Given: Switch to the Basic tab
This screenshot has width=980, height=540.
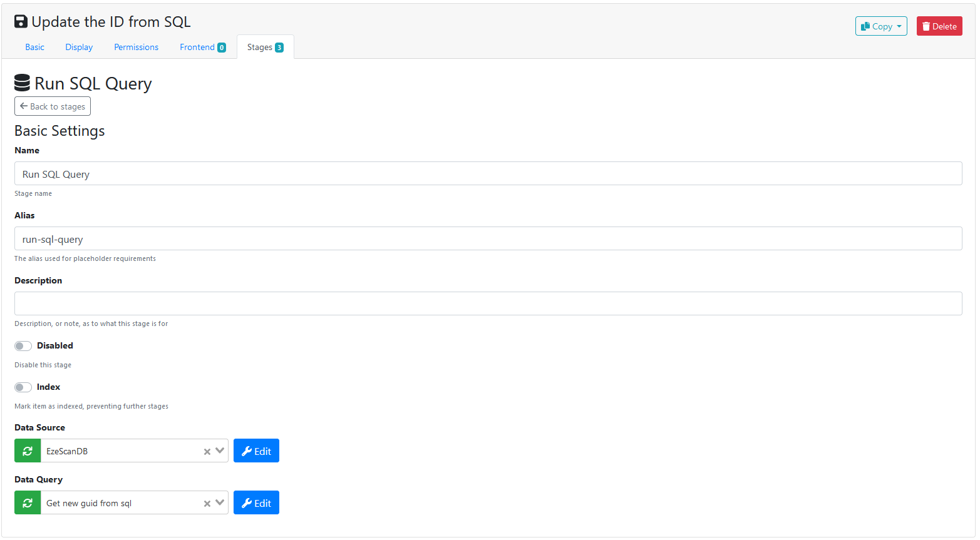Looking at the screenshot, I should pyautogui.click(x=34, y=47).
